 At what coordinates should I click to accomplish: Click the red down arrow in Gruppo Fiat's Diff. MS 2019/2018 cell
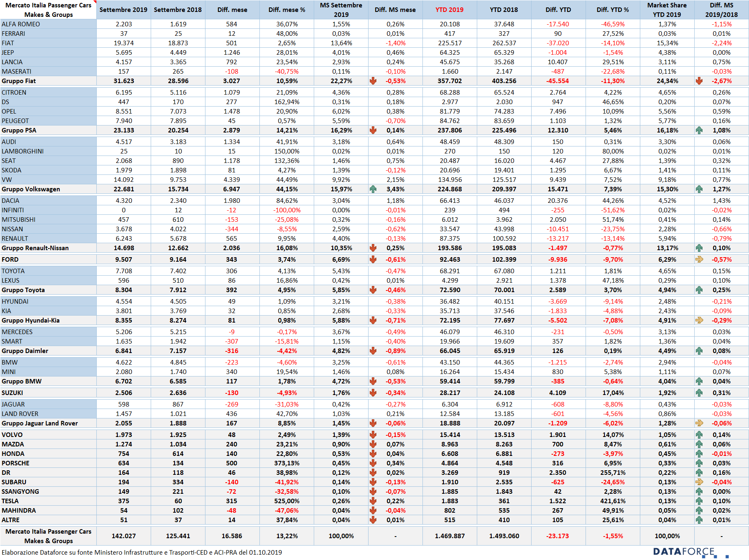699,81
